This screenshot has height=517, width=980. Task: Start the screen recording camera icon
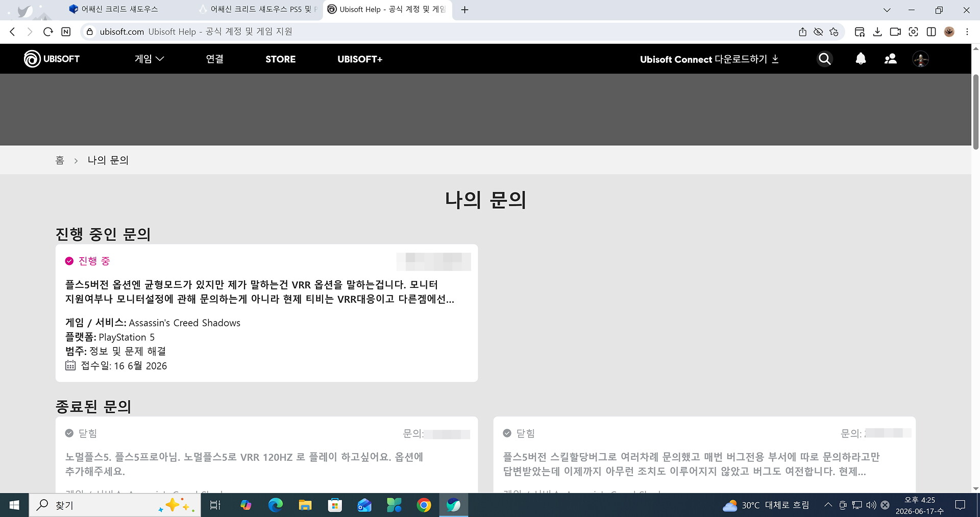pos(895,32)
